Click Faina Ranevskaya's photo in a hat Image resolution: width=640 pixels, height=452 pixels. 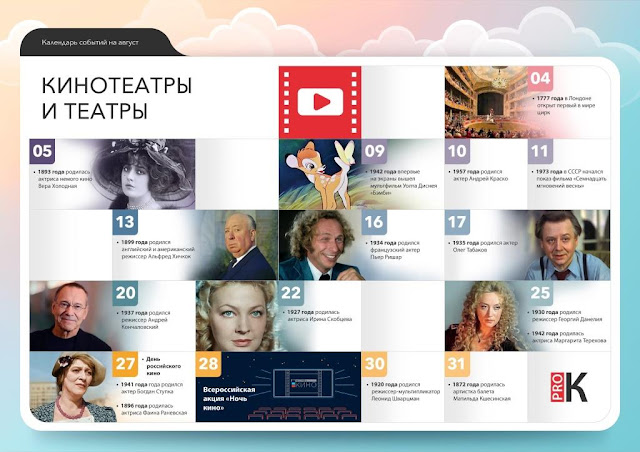(71, 387)
